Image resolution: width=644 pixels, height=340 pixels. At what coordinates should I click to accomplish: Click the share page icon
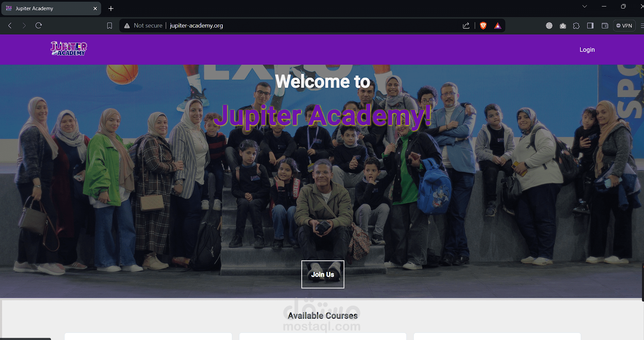pos(466,26)
